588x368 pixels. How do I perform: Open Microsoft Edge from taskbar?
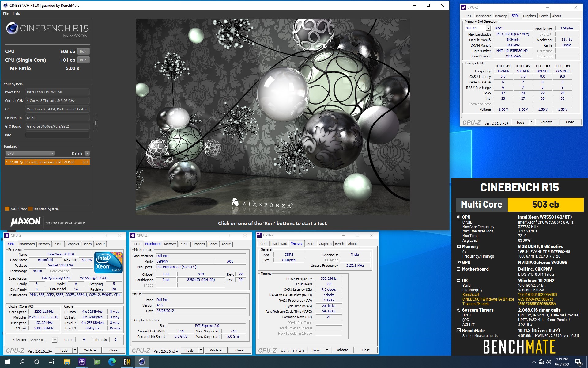pyautogui.click(x=112, y=362)
